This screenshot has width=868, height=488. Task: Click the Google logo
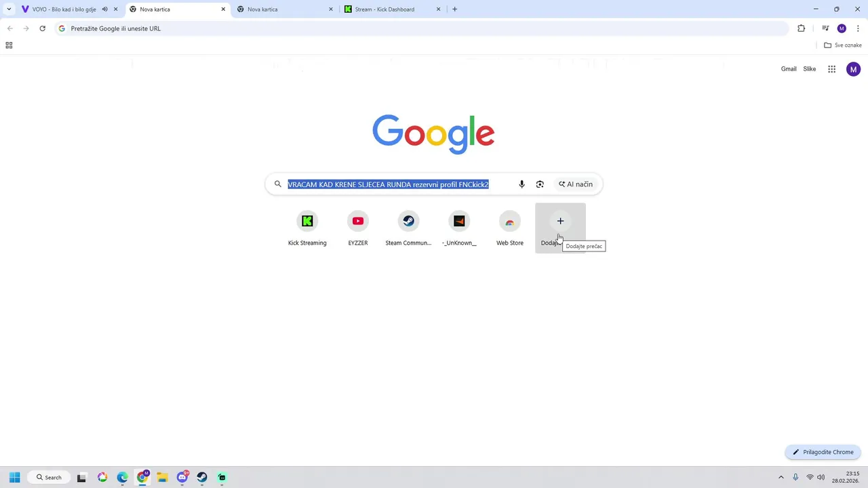(433, 134)
